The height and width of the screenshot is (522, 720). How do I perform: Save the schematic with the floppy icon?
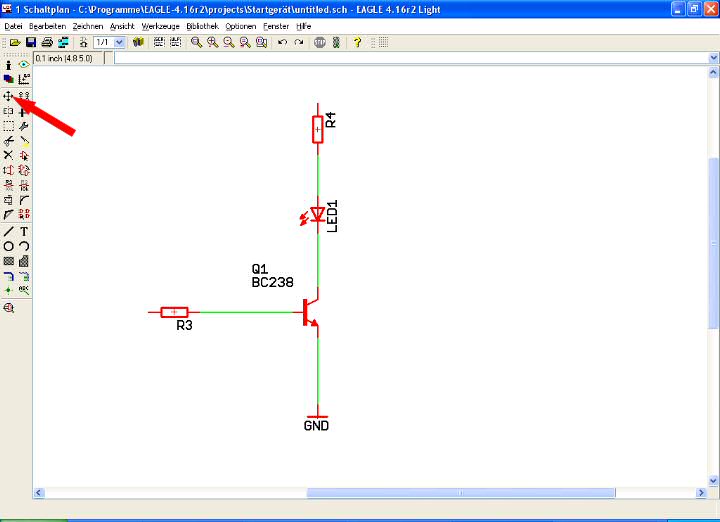(x=31, y=43)
